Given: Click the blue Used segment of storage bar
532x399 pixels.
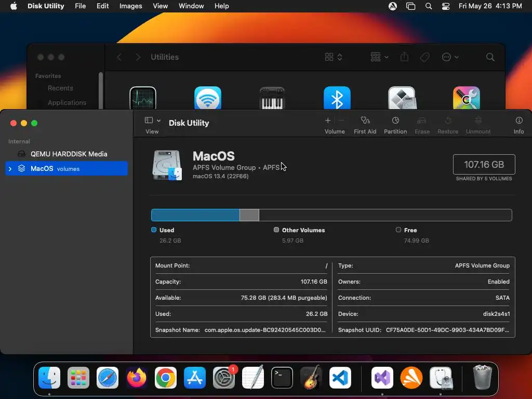Looking at the screenshot, I should coord(195,215).
